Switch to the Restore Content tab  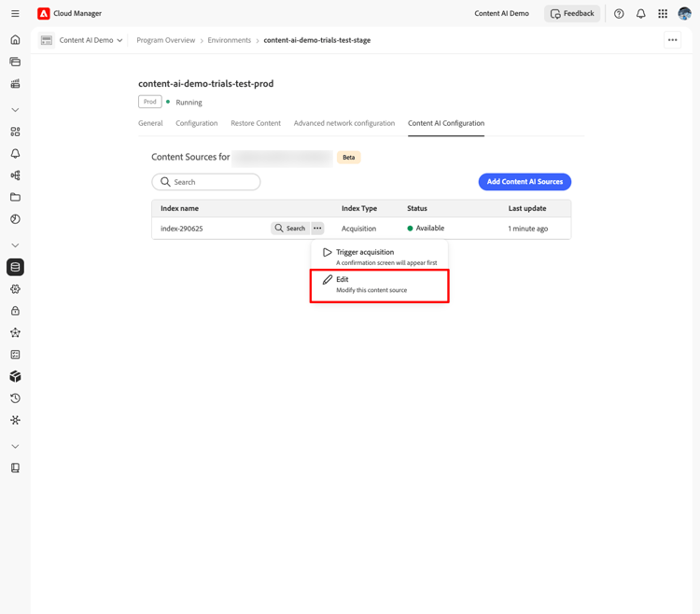point(256,123)
